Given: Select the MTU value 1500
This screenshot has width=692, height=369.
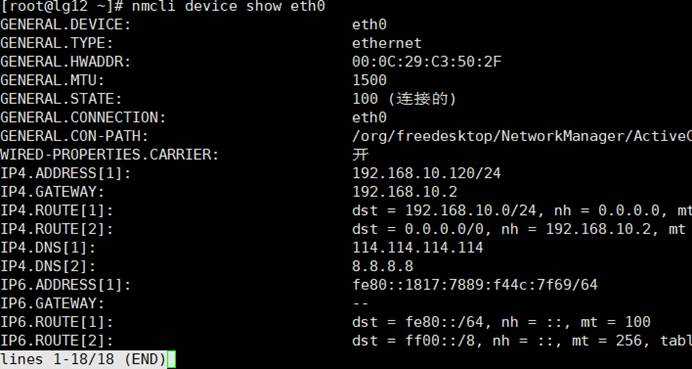Looking at the screenshot, I should click(369, 80).
